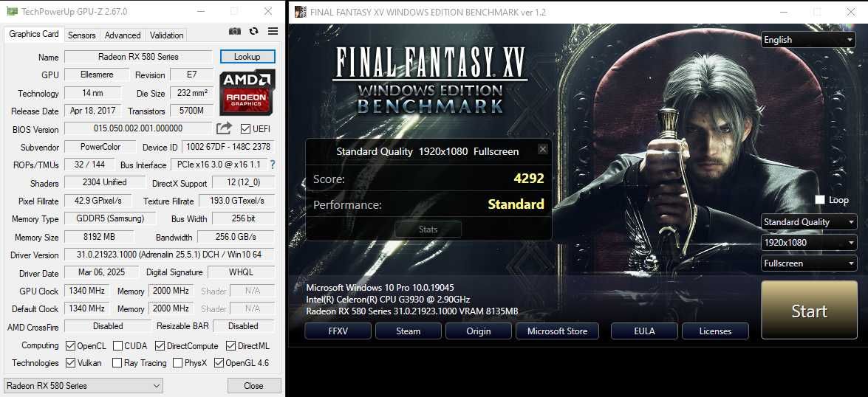Open the GPU-Z hamburger menu

(273, 32)
